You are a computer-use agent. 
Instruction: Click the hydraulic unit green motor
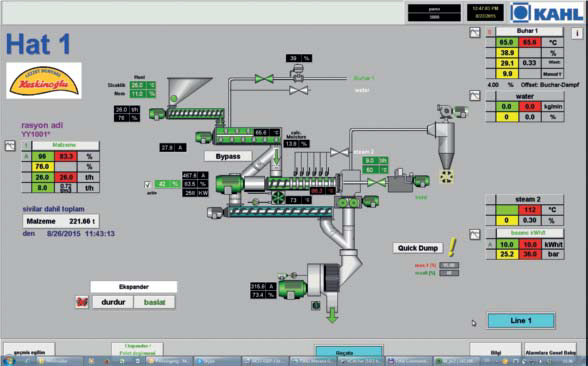pos(421,181)
